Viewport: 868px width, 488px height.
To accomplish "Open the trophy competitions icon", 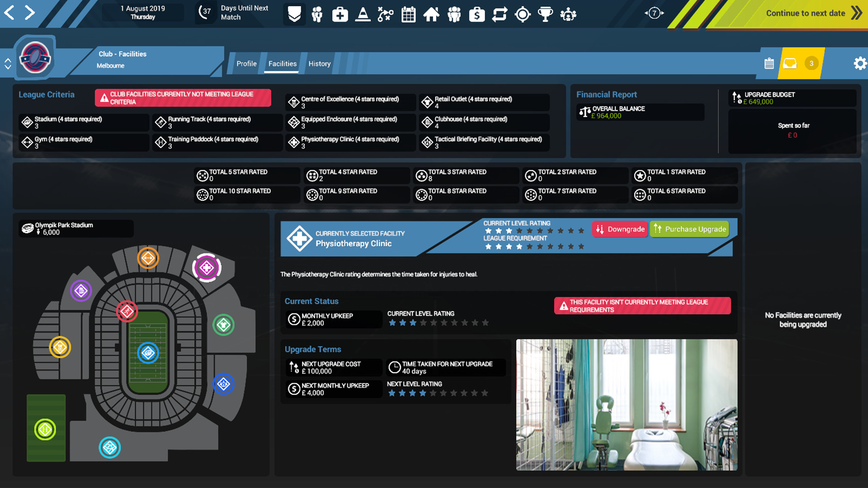I will point(545,14).
